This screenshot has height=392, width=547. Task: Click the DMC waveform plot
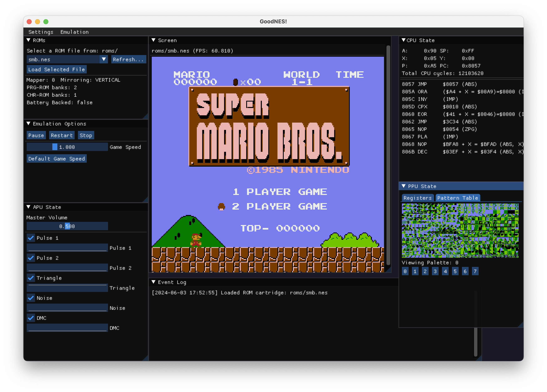[x=67, y=328]
